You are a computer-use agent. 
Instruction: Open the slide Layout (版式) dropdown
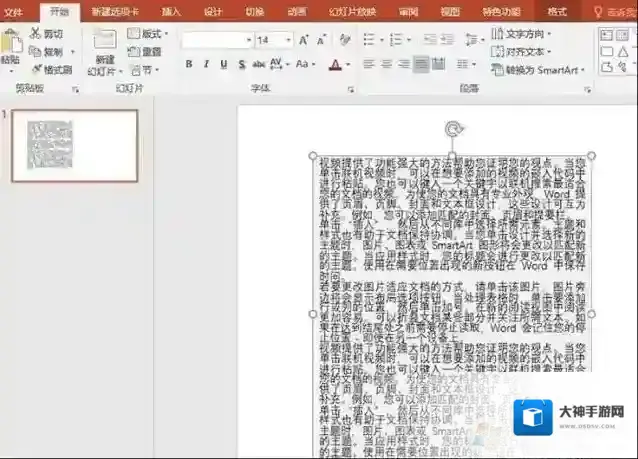148,34
